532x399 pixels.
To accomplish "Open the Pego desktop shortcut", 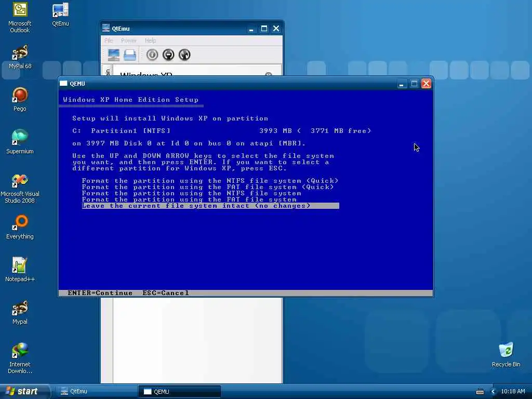I will [x=20, y=99].
